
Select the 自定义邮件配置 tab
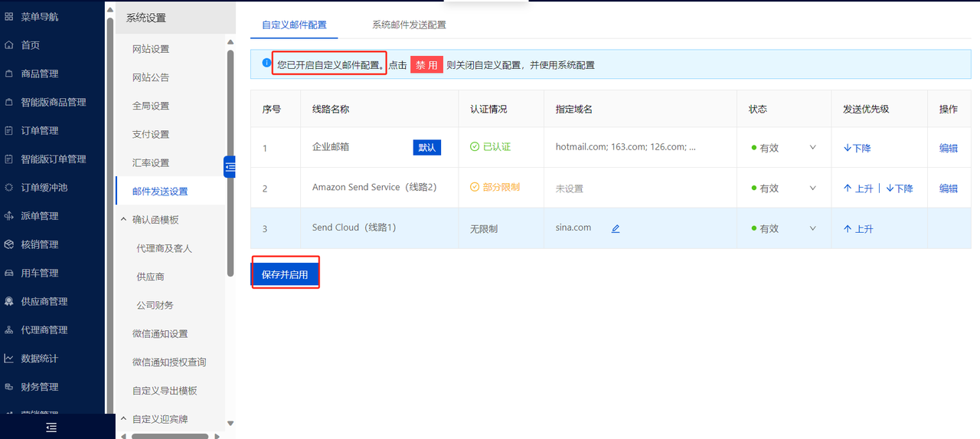click(294, 25)
